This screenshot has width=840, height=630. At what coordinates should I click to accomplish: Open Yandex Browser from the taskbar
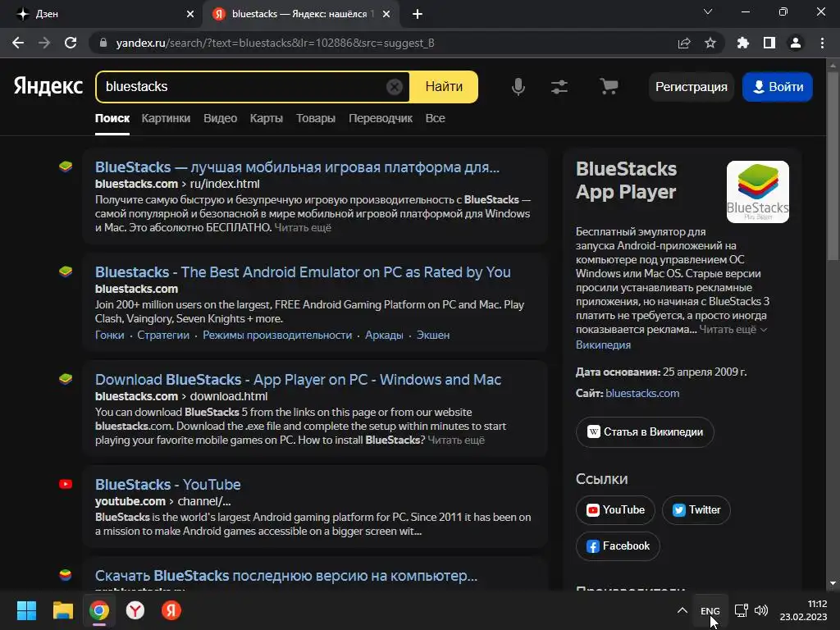(x=135, y=610)
